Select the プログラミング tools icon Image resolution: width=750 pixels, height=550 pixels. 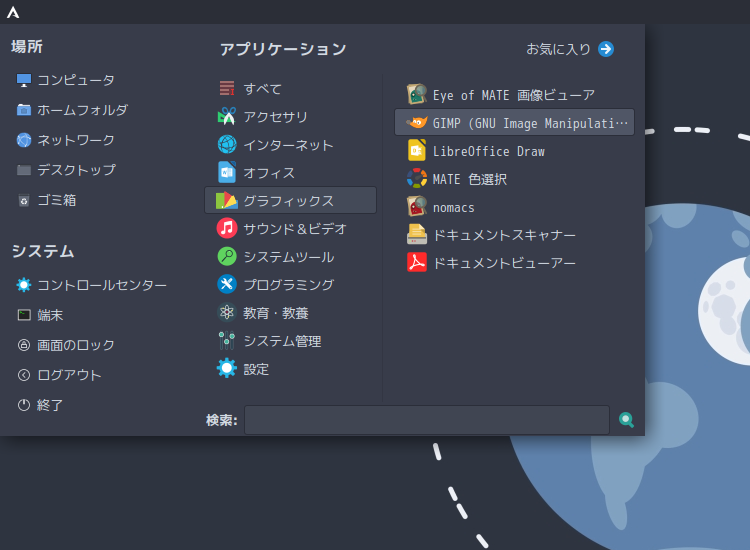point(227,285)
